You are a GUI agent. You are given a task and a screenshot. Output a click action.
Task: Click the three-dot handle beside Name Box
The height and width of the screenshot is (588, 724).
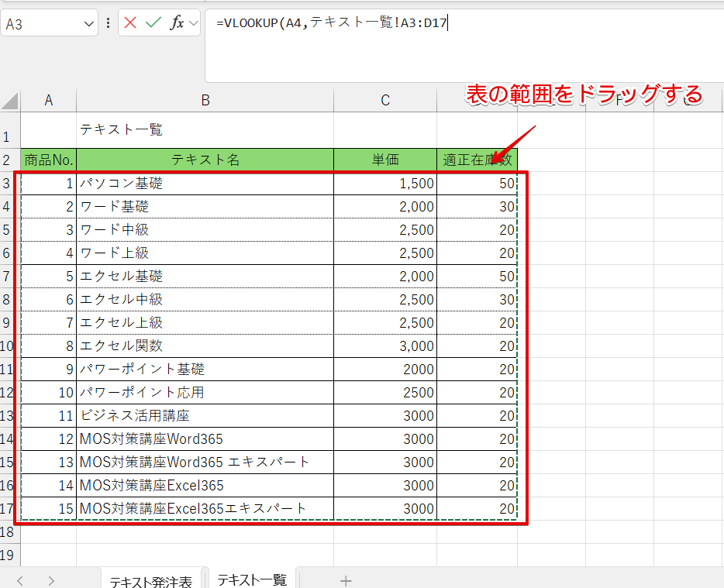click(108, 23)
